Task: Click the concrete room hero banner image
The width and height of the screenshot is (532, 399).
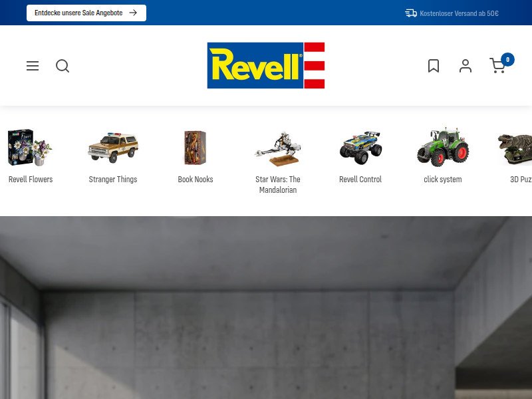Action: coord(266,307)
